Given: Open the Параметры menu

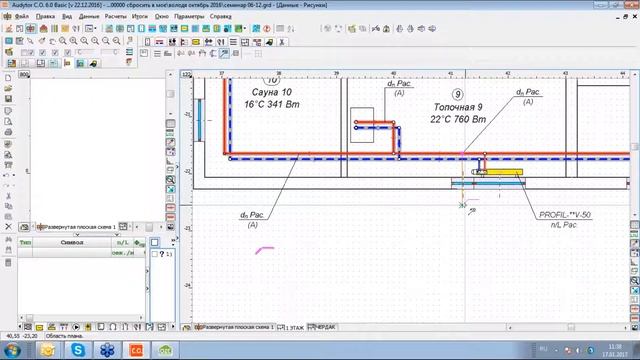Looking at the screenshot, I should click(189, 17).
